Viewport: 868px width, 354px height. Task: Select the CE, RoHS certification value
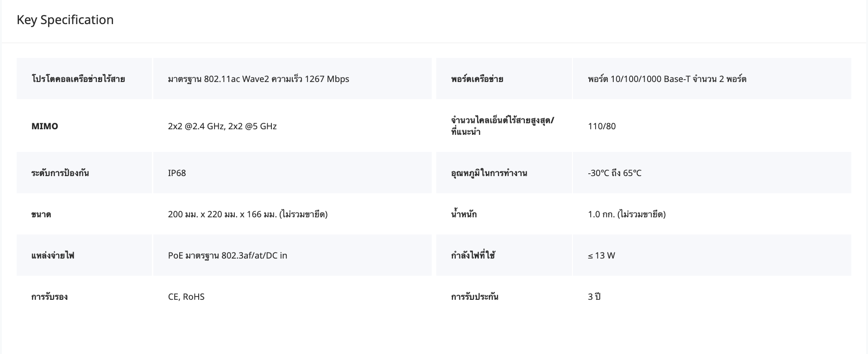pyautogui.click(x=186, y=297)
